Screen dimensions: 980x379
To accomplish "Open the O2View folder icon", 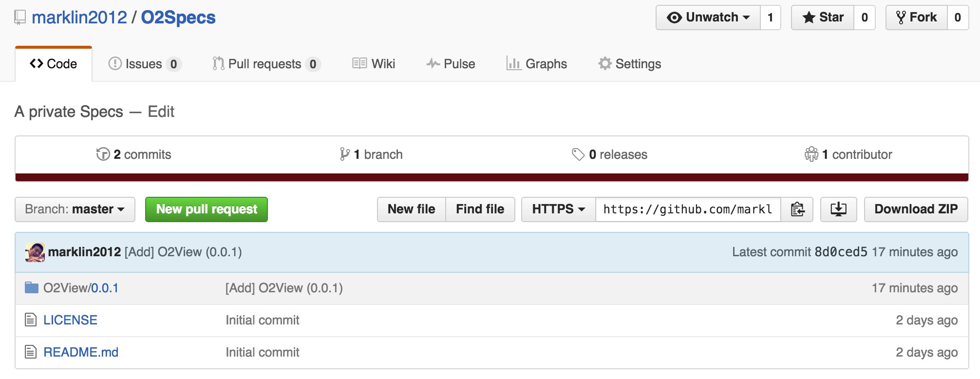I will tap(32, 288).
